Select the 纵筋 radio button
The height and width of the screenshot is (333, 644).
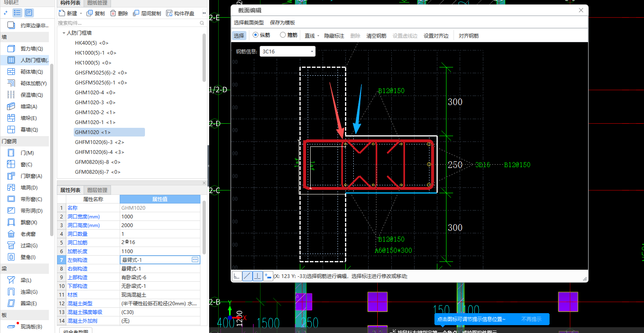point(256,35)
